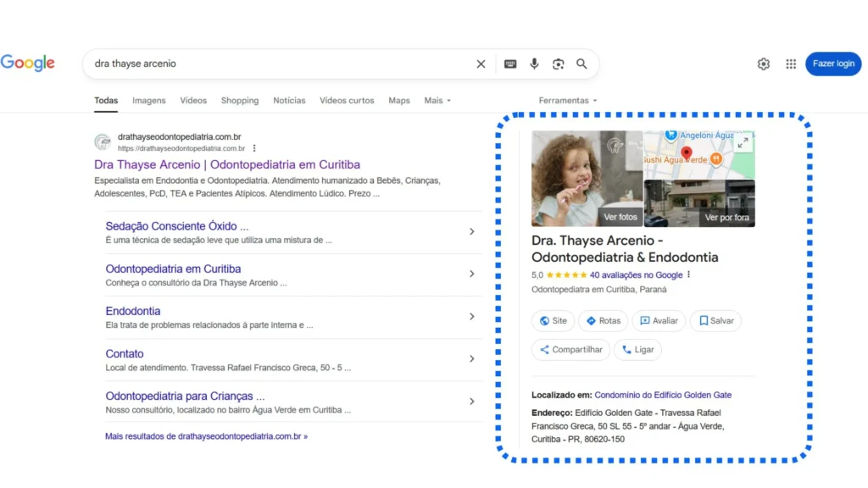The image size is (868, 488).
Task: Expand the Sedação Consciente Óxido sitelink chevron
Action: 472,231
